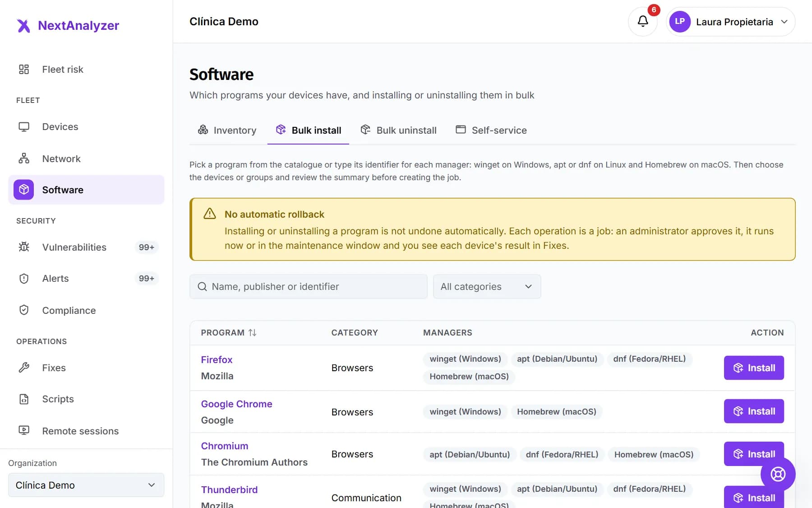Screen dimensions: 812x508
Task: Click the Scripts file icon
Action: pyautogui.click(x=24, y=399)
